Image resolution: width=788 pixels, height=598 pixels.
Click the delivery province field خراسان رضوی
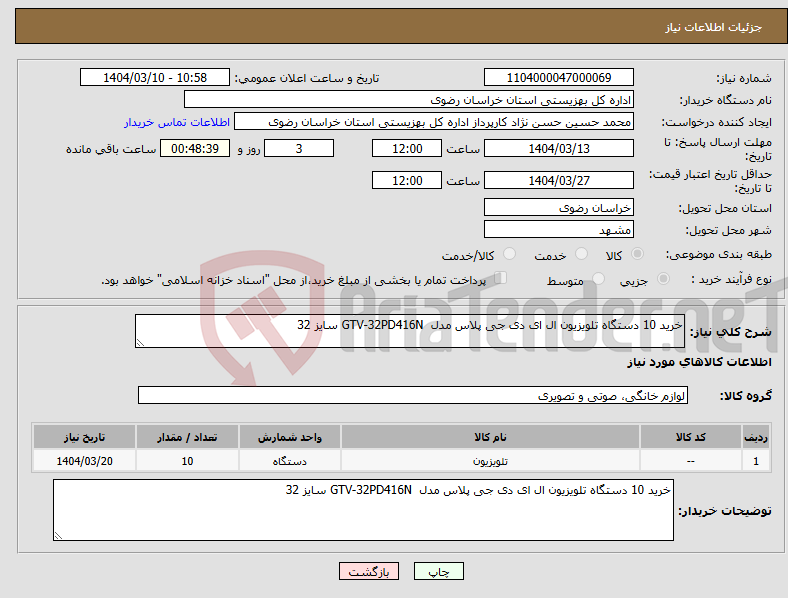tap(558, 207)
